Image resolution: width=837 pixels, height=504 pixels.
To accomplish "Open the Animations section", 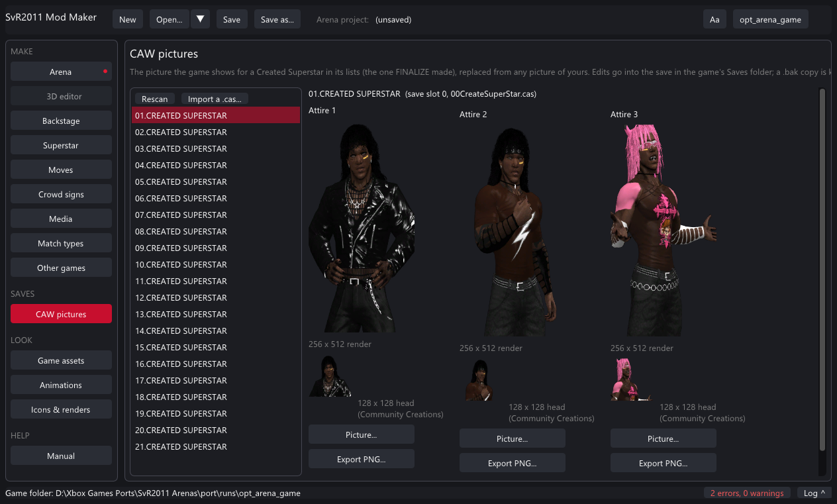I will (61, 385).
